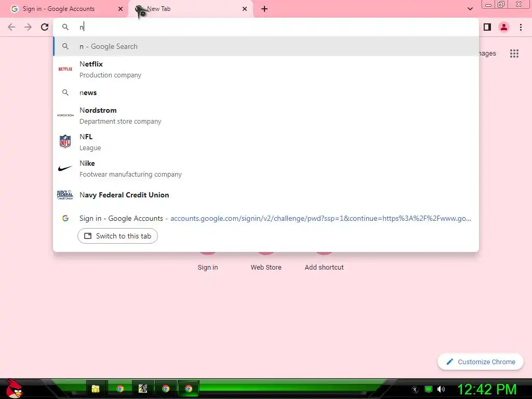The height and width of the screenshot is (399, 532).
Task: Click the magnifier icon in the address bar
Action: tap(65, 27)
